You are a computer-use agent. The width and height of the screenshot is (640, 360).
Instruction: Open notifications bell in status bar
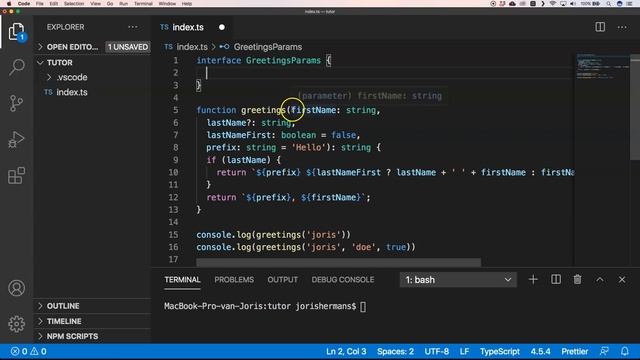point(624,351)
